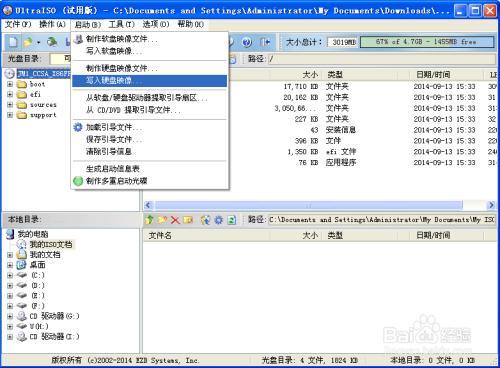
Task: Expand the (C:) drive node
Action: click(10, 275)
